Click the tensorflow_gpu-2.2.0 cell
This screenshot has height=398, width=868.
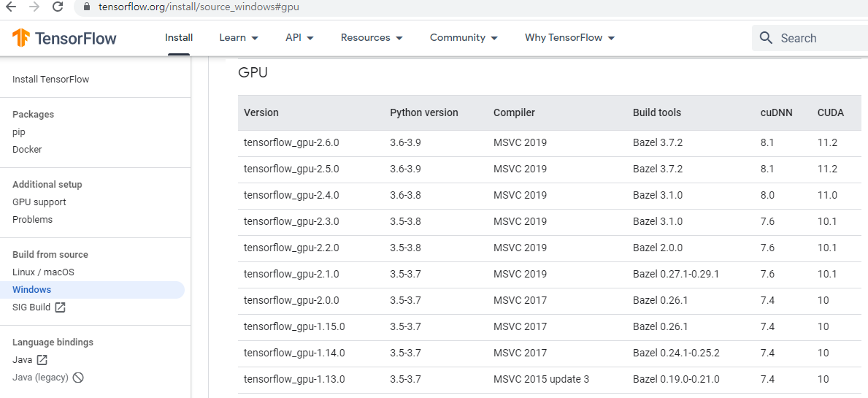(291, 248)
